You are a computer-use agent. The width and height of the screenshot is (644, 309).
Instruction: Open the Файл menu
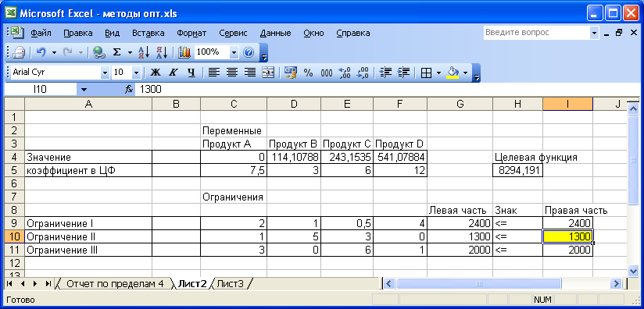click(41, 33)
